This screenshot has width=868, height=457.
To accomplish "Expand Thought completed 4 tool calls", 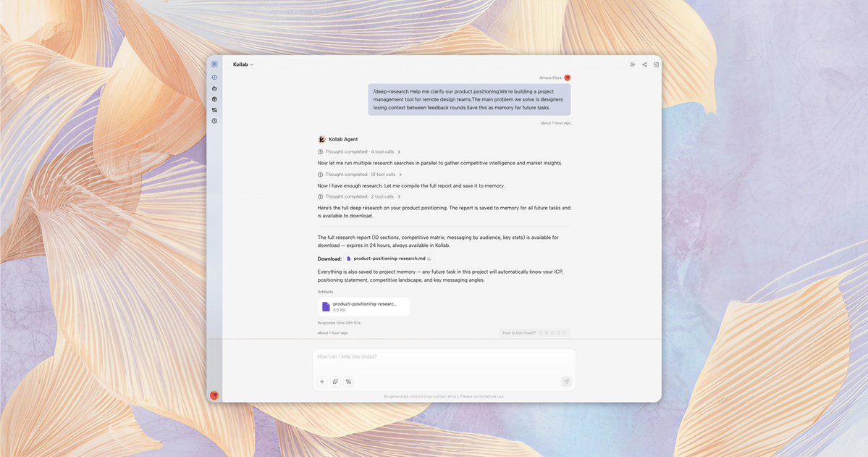I will tap(359, 152).
